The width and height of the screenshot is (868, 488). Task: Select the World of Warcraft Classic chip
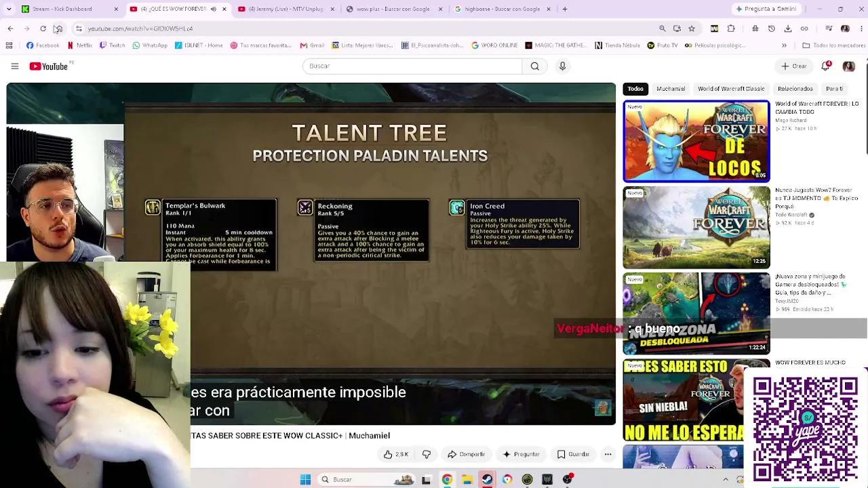tap(731, 89)
